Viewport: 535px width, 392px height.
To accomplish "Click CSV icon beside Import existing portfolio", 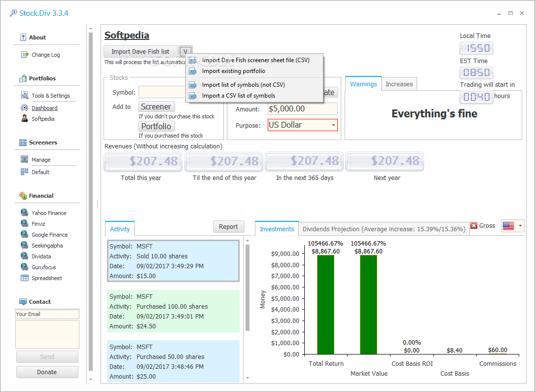I will pyautogui.click(x=193, y=71).
